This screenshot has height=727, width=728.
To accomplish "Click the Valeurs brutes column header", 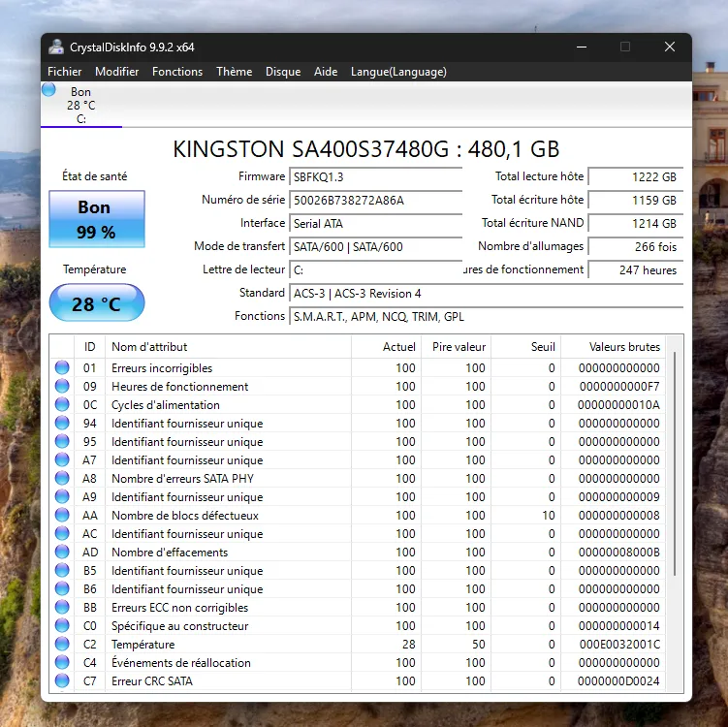I will [x=613, y=347].
